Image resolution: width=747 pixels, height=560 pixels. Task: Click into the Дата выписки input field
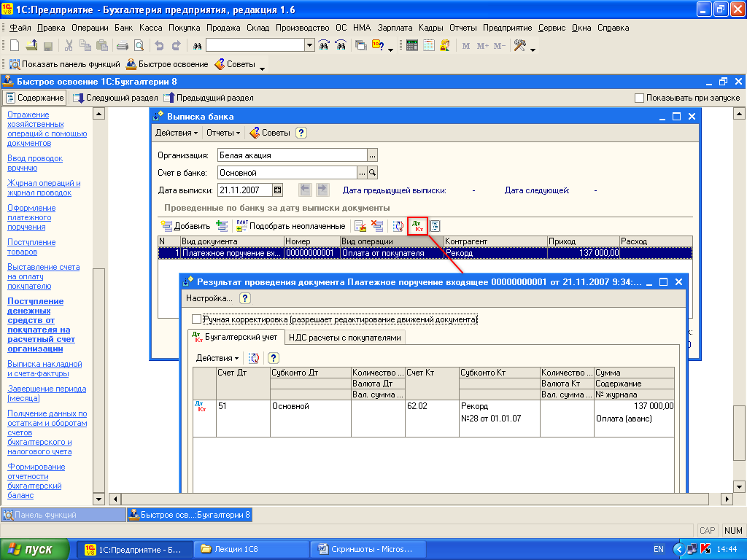point(245,190)
